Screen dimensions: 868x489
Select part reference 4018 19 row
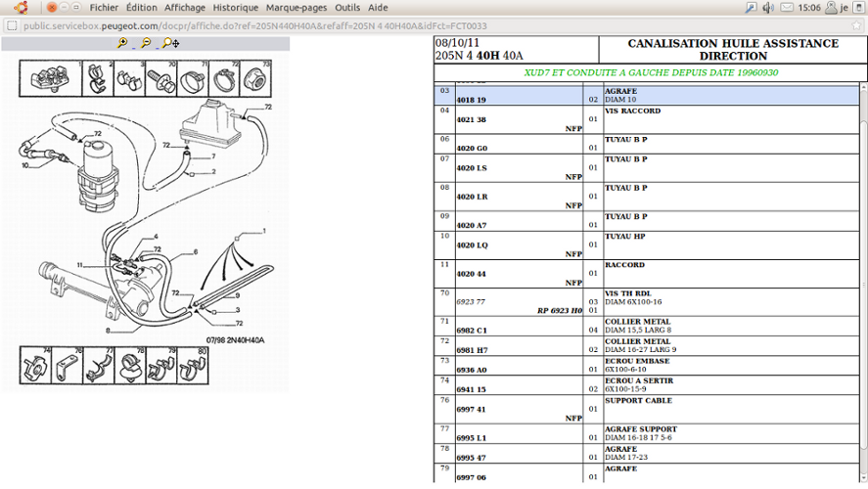(x=471, y=100)
